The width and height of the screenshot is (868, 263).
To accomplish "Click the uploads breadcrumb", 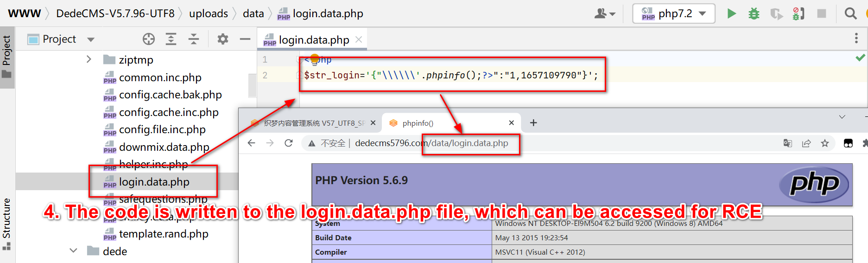I will click(x=209, y=13).
